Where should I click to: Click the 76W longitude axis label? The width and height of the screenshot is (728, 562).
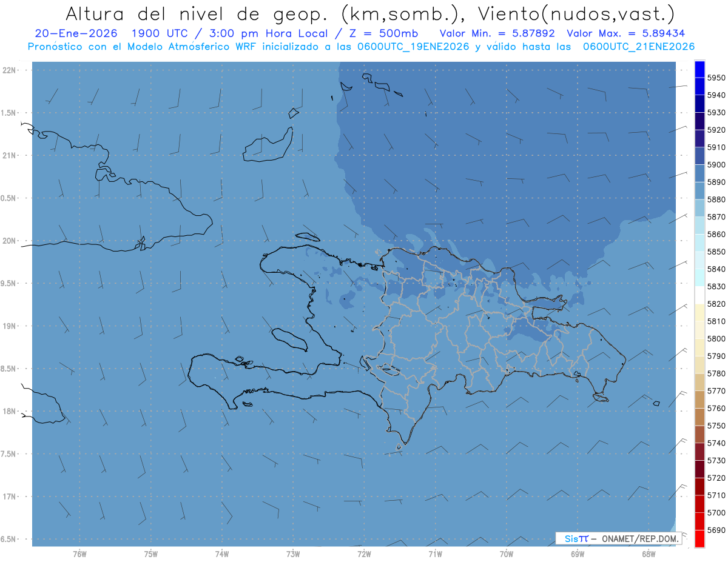pos(79,554)
